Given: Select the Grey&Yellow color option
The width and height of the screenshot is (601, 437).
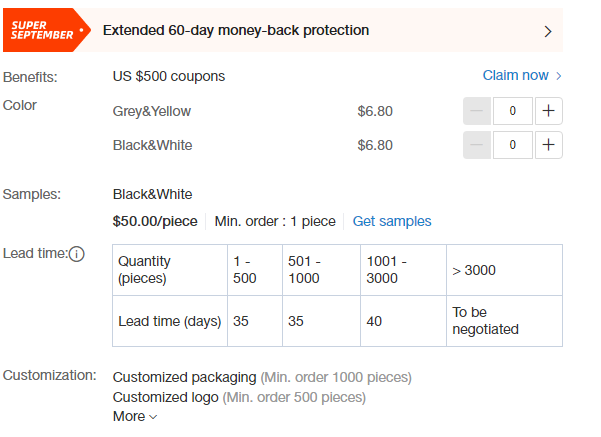Looking at the screenshot, I should pos(152,111).
